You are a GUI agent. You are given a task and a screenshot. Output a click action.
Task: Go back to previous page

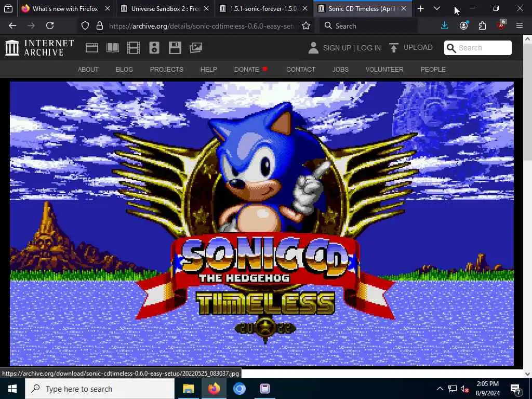[x=12, y=25]
